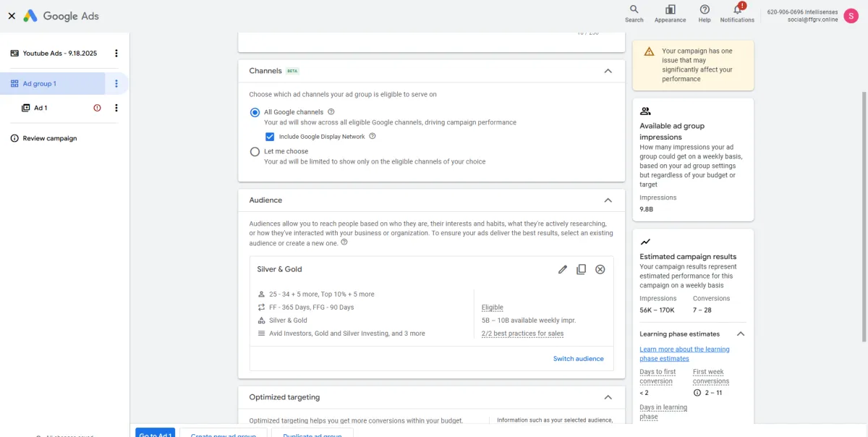Open more options for Ad 1

116,108
